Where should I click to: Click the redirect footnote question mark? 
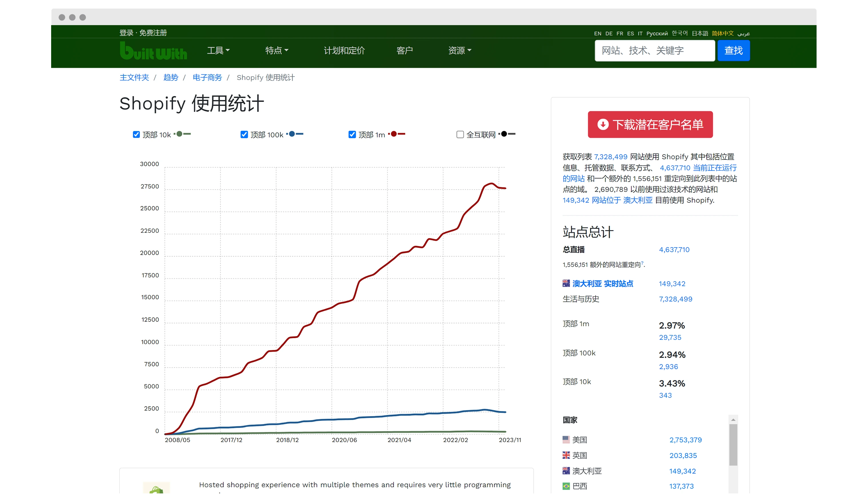click(x=642, y=263)
